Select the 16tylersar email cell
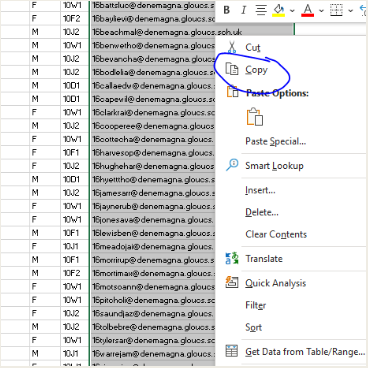Image resolution: width=368 pixels, height=368 pixels. (153, 340)
